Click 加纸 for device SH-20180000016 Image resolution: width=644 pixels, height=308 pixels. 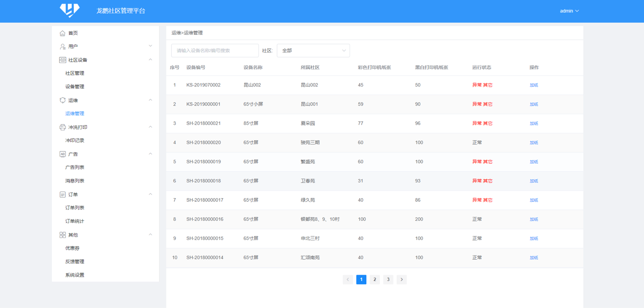pyautogui.click(x=534, y=219)
